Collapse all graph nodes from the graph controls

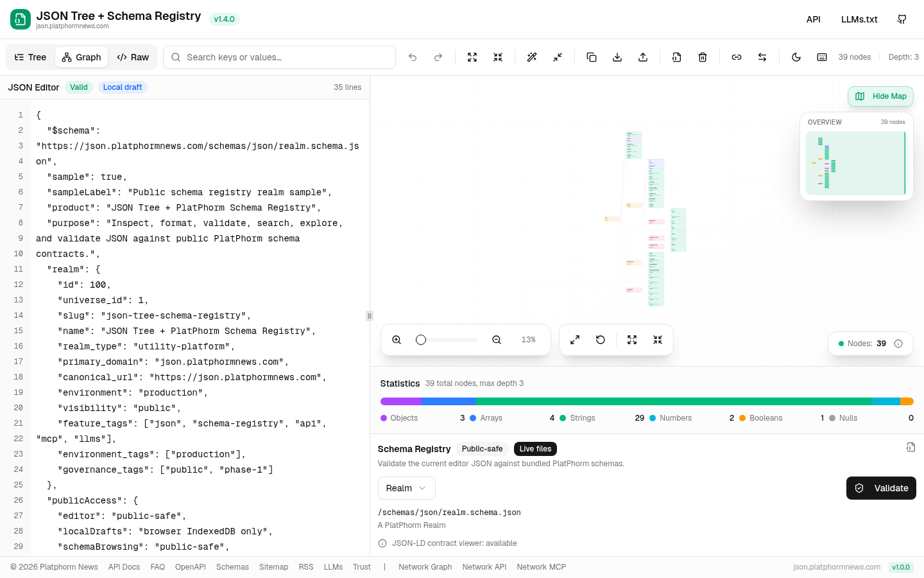tap(658, 340)
